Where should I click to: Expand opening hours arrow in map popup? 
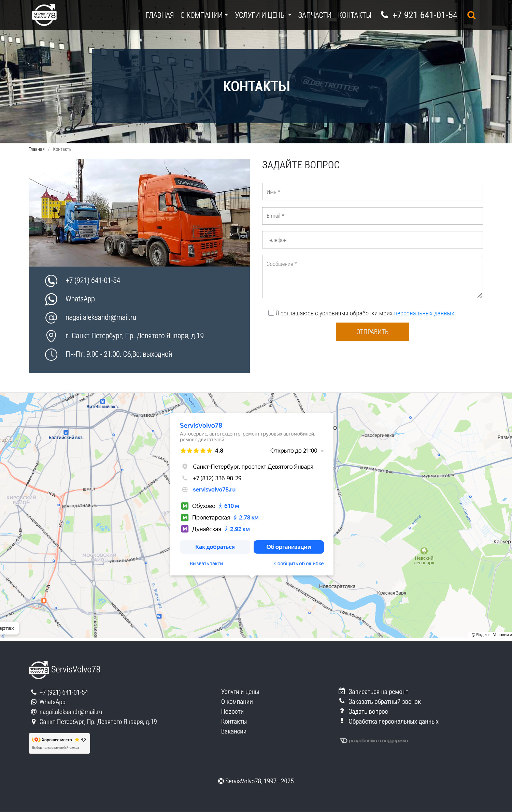point(322,451)
